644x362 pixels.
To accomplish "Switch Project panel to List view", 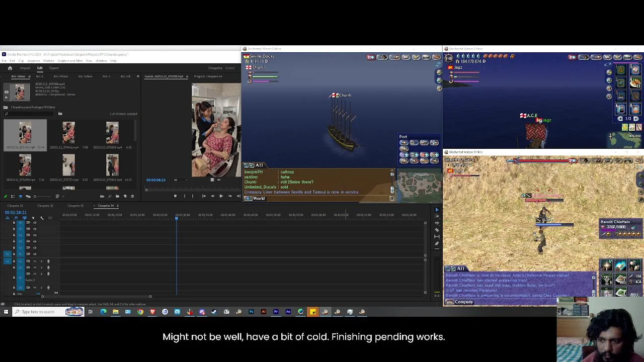I will coord(13,196).
